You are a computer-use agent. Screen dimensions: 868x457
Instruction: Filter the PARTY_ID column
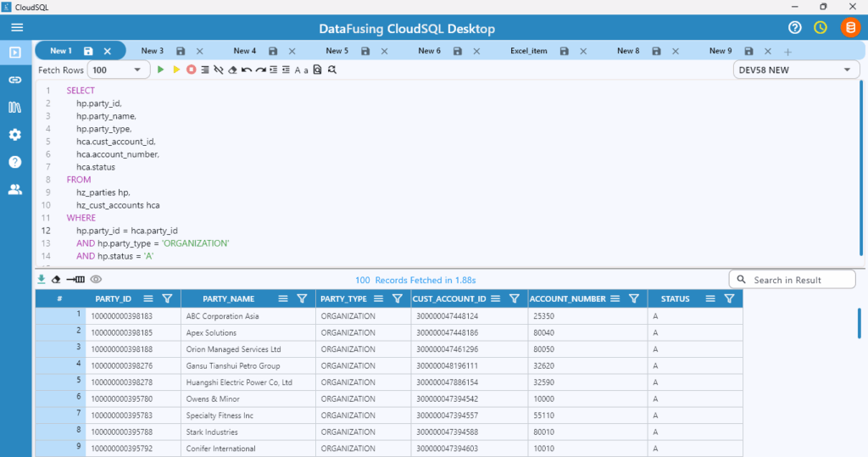(167, 298)
